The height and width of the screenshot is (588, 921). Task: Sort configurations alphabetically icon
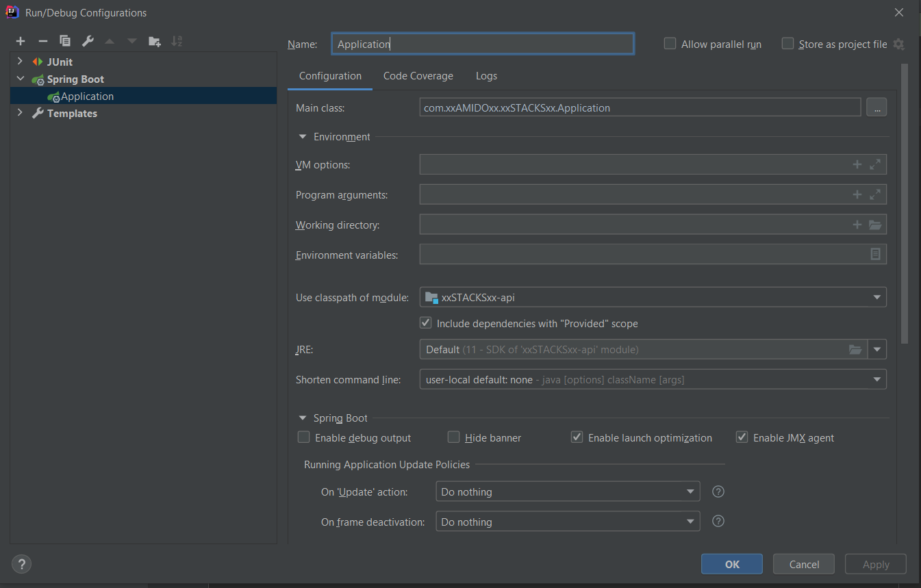(x=177, y=41)
